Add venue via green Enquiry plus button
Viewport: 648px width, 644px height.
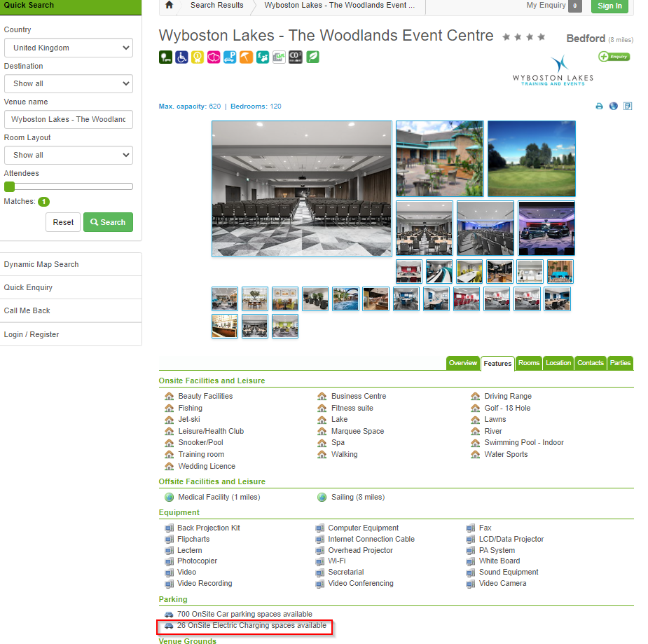coord(614,57)
